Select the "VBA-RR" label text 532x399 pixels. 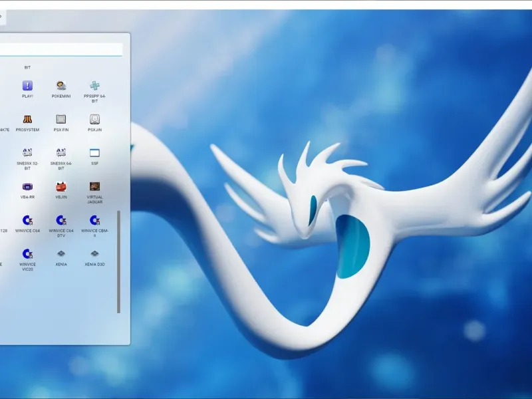pos(27,197)
